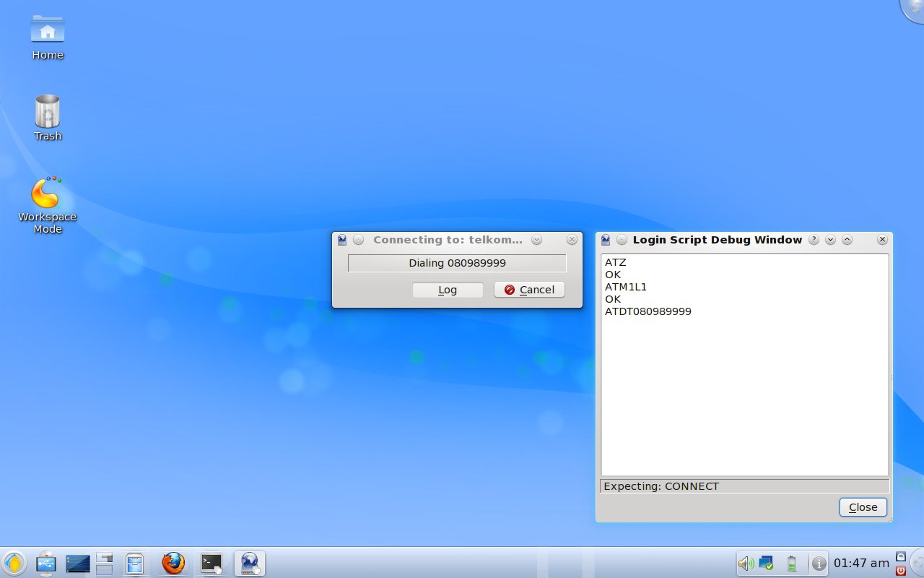
Task: Switch to the upper virtual desktop in pager
Action: pos(105,557)
